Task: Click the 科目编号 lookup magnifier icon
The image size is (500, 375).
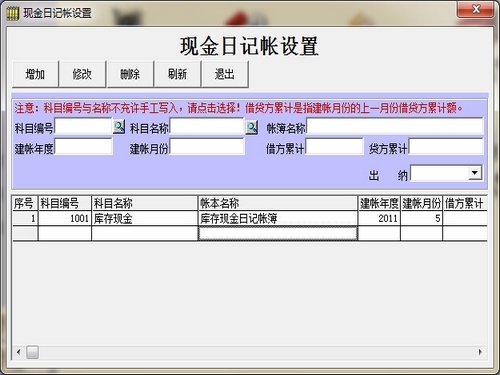Action: pos(119,127)
